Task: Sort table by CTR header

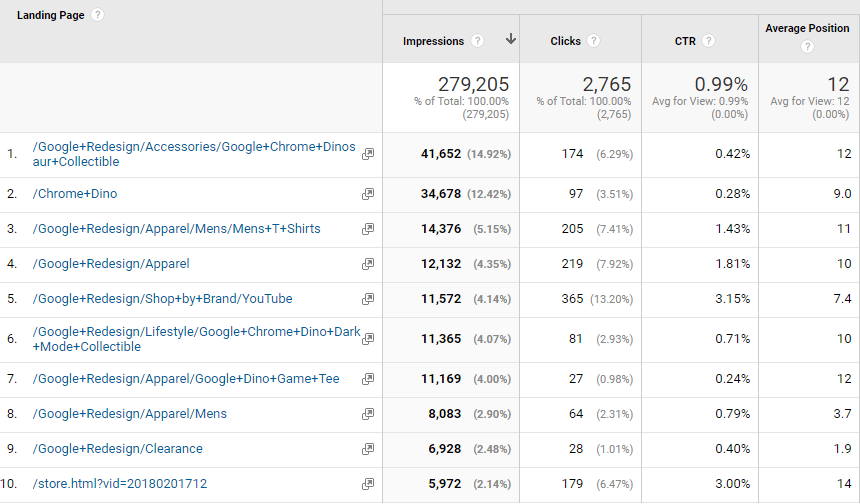Action: (x=685, y=41)
